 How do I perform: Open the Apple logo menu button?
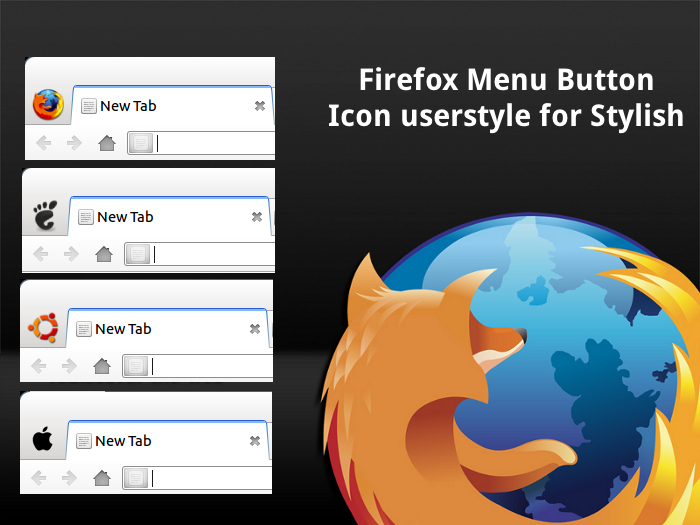(x=43, y=439)
